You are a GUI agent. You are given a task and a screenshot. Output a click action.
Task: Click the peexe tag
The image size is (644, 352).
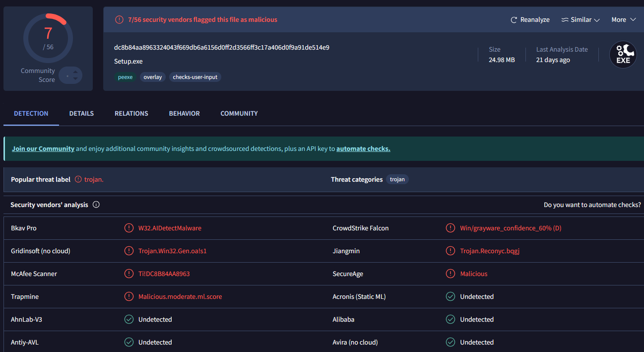click(125, 77)
